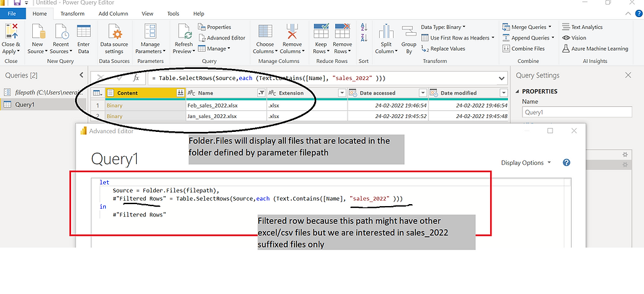Click the fx formula icon
This screenshot has height=294, width=644.
(x=137, y=78)
